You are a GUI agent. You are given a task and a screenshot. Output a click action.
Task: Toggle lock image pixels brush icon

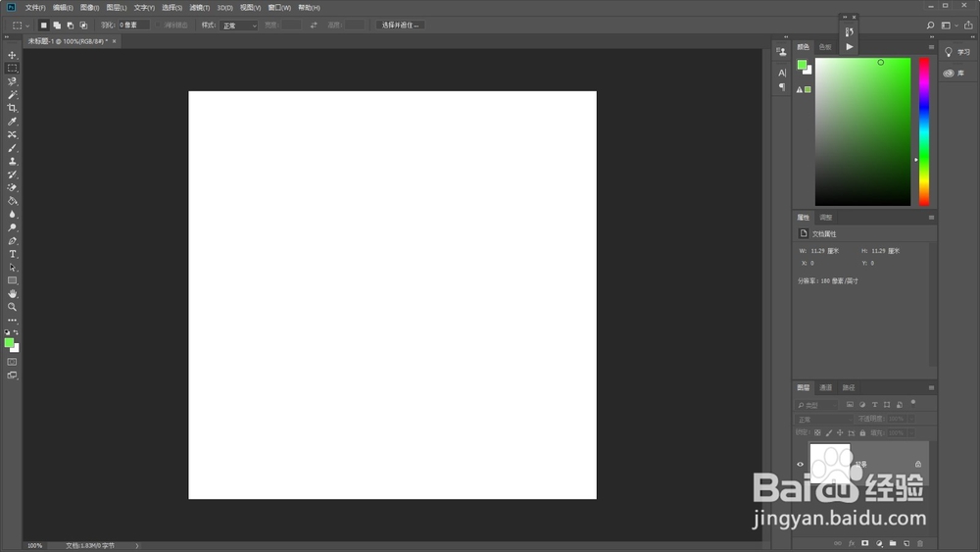pyautogui.click(x=829, y=432)
